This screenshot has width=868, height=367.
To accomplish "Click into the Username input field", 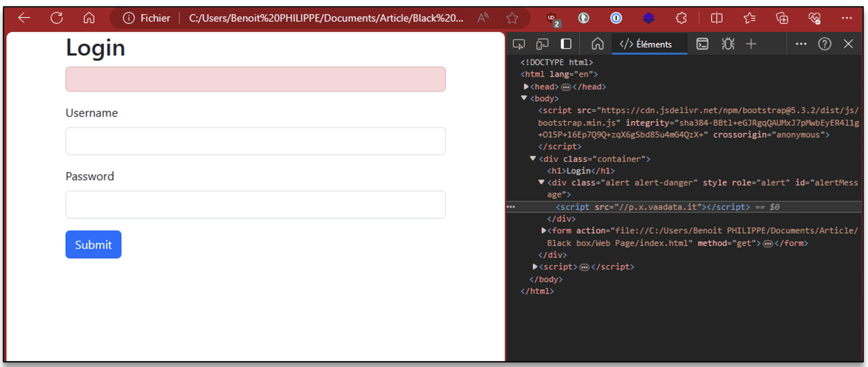I will click(x=255, y=141).
